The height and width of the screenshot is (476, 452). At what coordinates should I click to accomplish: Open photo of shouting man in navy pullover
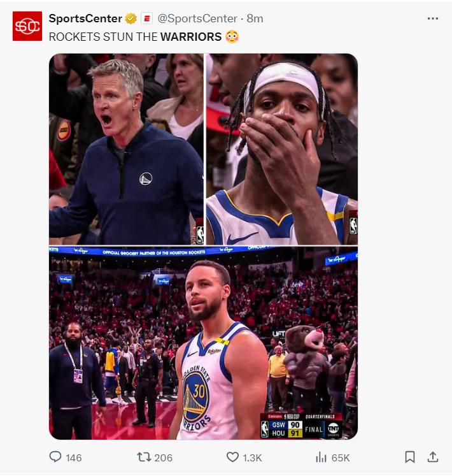click(x=126, y=149)
